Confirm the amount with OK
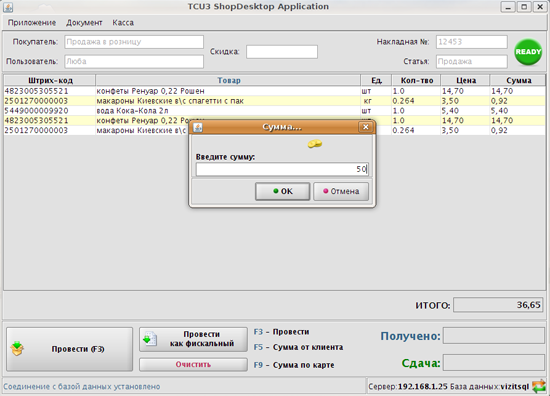The height and width of the screenshot is (396, 550). (282, 191)
